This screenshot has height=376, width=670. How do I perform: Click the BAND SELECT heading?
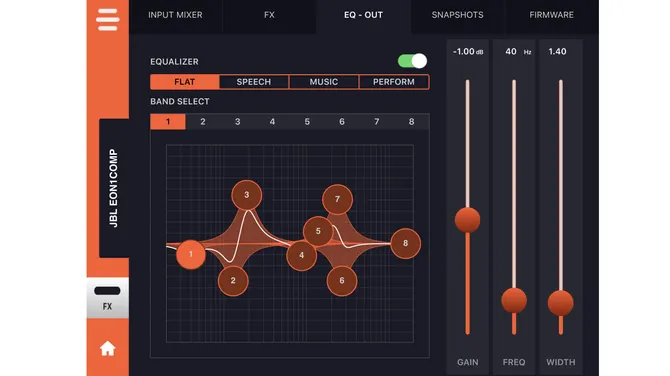[x=180, y=102]
